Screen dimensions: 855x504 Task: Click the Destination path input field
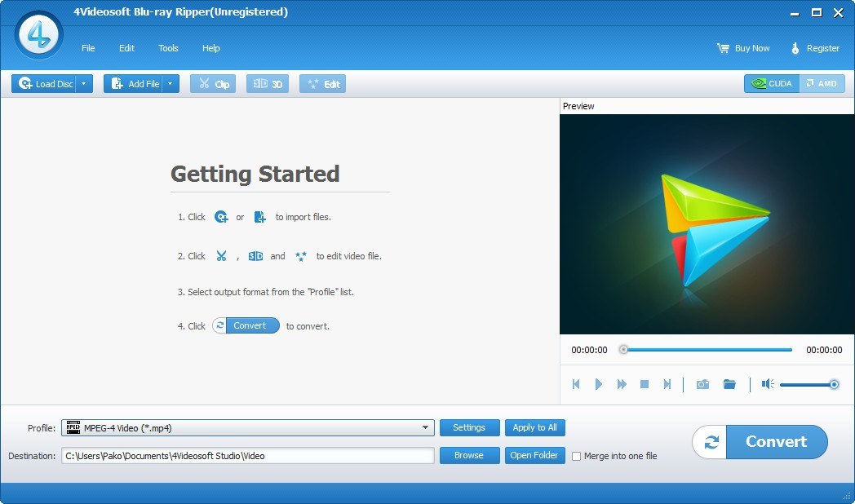[x=245, y=455]
